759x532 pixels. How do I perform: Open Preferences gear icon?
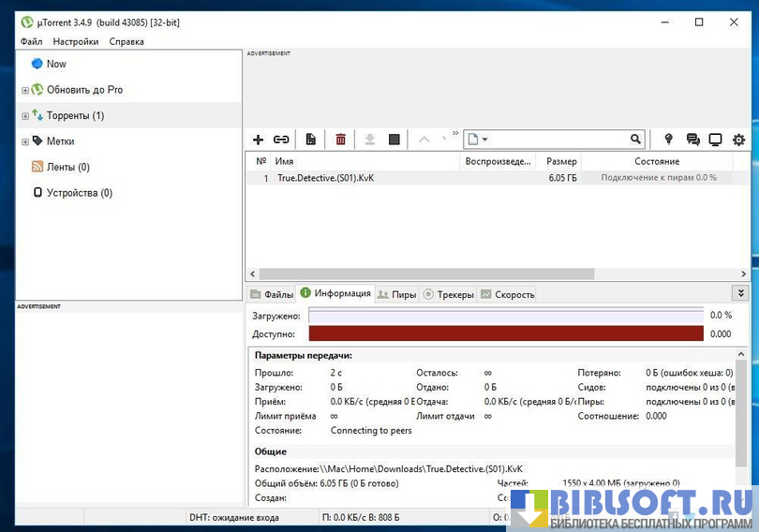[738, 140]
